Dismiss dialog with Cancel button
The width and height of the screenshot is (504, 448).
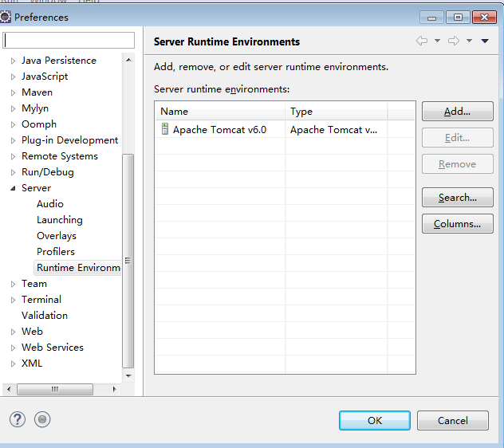pyautogui.click(x=453, y=420)
